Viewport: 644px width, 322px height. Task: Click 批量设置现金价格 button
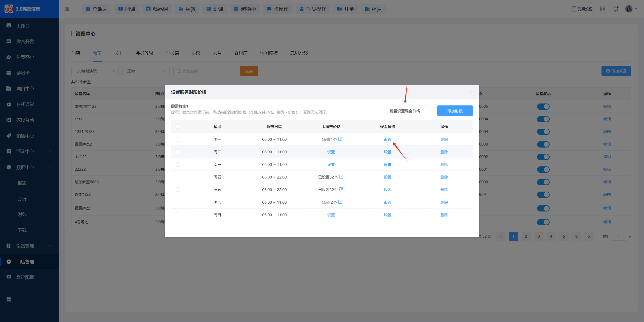(x=405, y=111)
